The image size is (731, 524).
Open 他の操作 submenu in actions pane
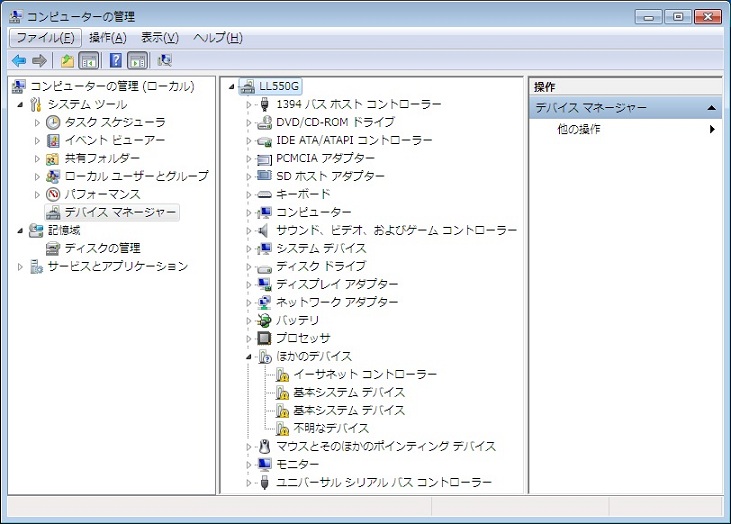(626, 129)
